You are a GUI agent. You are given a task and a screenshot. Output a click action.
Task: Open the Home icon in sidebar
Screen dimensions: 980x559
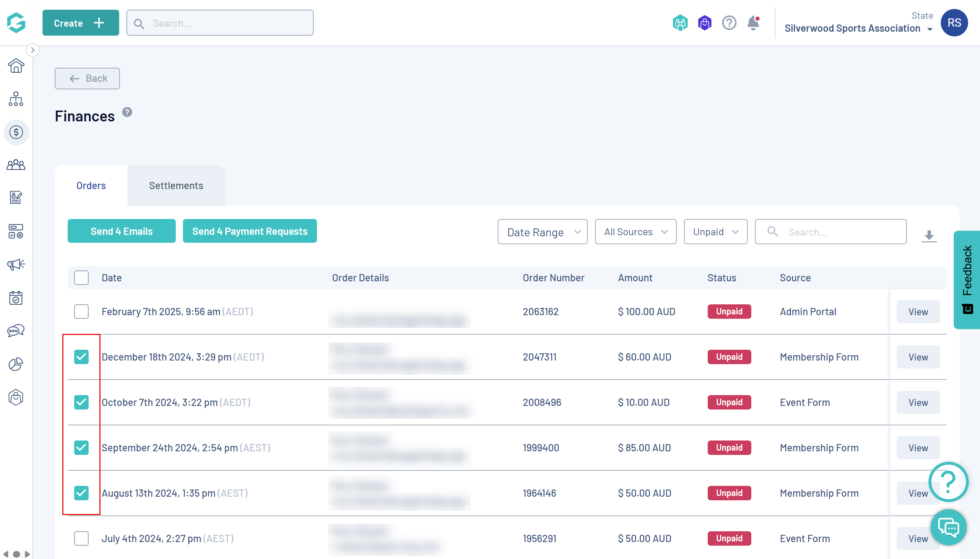16,66
